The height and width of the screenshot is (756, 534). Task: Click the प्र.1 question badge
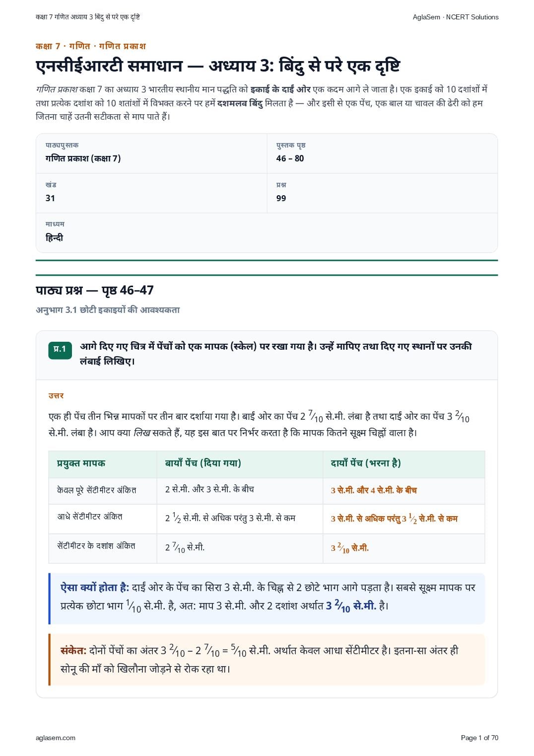coord(60,350)
